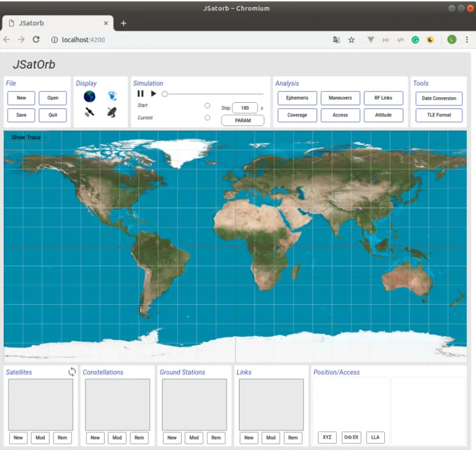The height and width of the screenshot is (450, 476).
Task: Click Mod under Satellites
Action: [x=41, y=438]
